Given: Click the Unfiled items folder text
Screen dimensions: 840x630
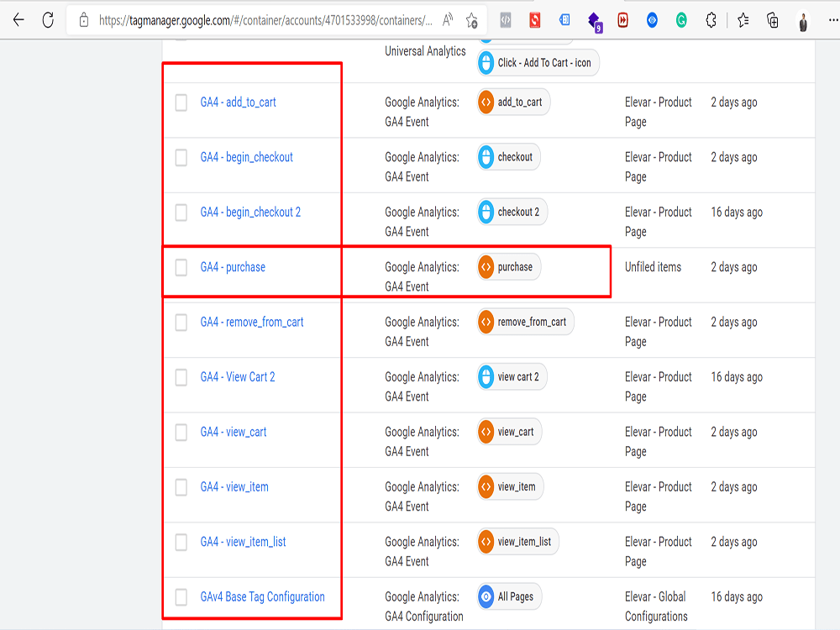Looking at the screenshot, I should [x=653, y=267].
